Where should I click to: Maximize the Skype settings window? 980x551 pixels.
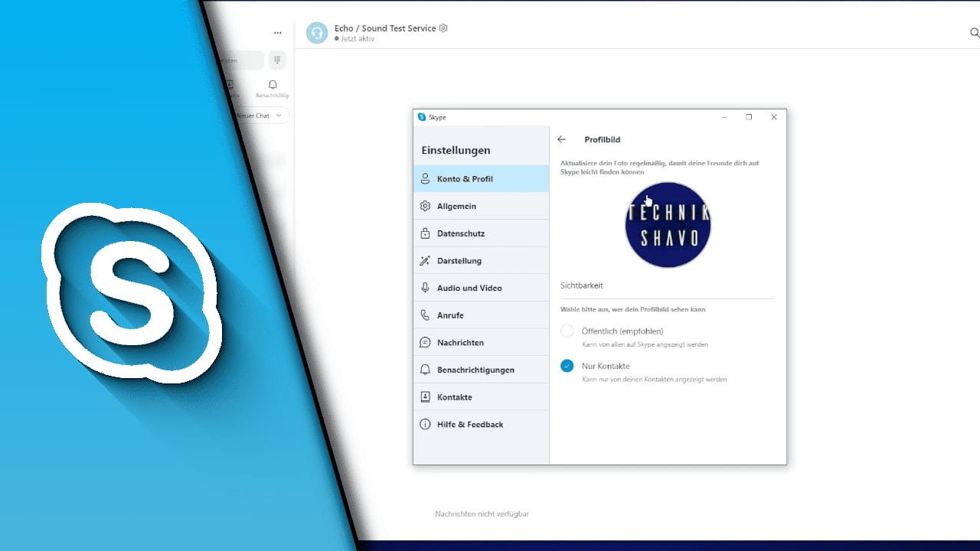(x=749, y=117)
